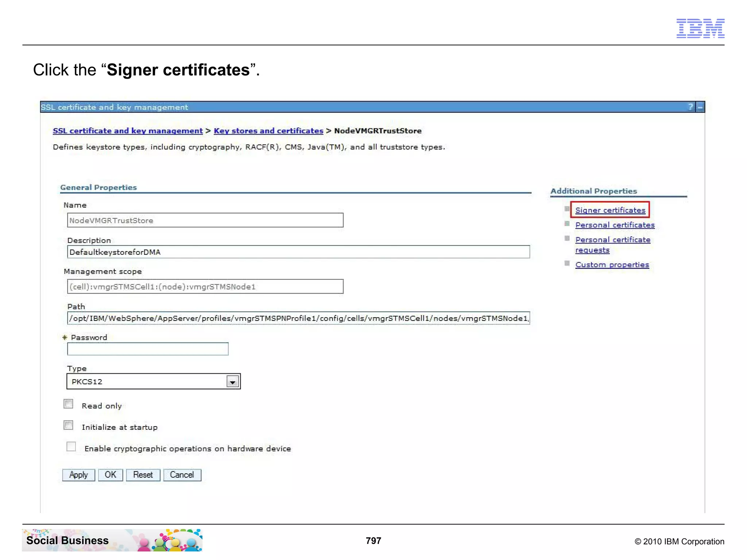Go to SSL certificate and key management breadcrumb
Image resolution: width=747 pixels, height=560 pixels.
pyautogui.click(x=128, y=131)
